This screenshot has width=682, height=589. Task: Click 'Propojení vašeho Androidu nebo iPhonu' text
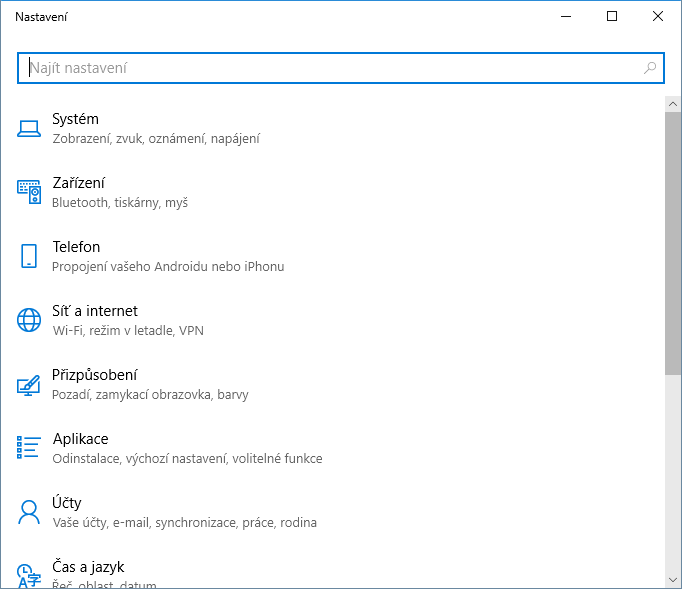click(x=168, y=267)
